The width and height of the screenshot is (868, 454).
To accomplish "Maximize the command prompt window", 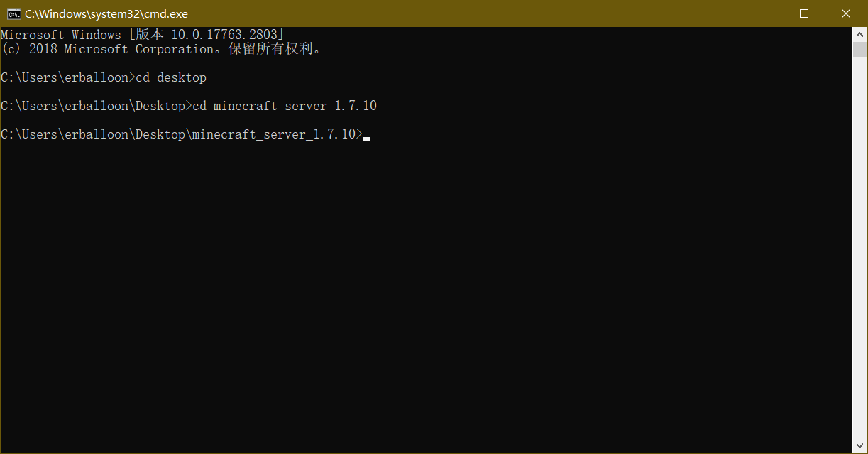I will coord(804,13).
